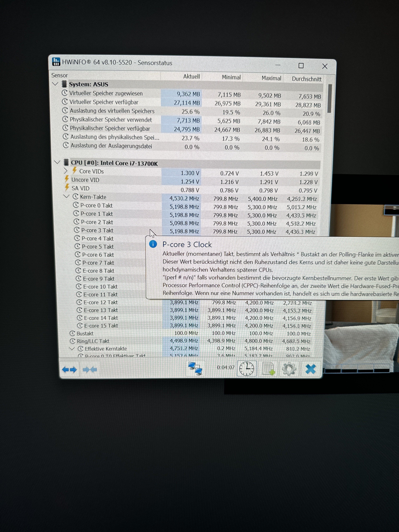Click the collapse-columns inward arrows icon
The width and height of the screenshot is (399, 532).
coord(90,369)
